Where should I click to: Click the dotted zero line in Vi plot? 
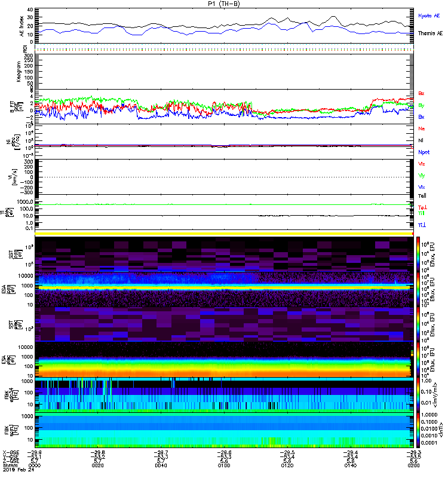point(224,177)
